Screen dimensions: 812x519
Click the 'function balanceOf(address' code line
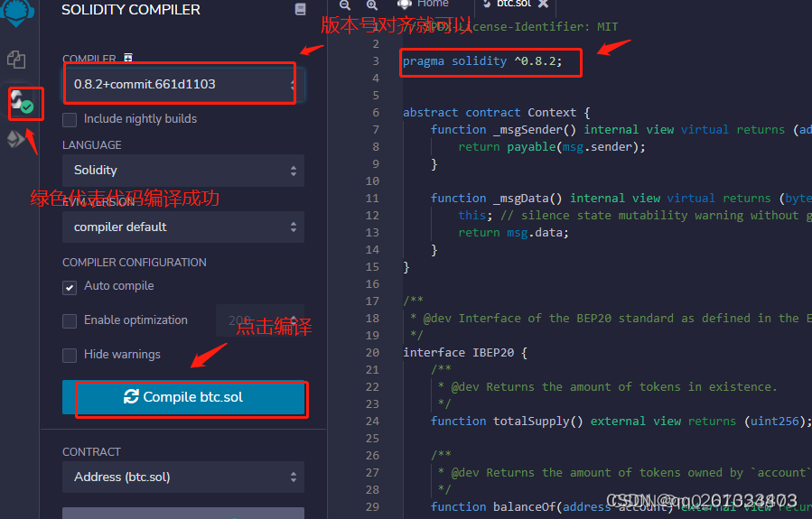621,506
